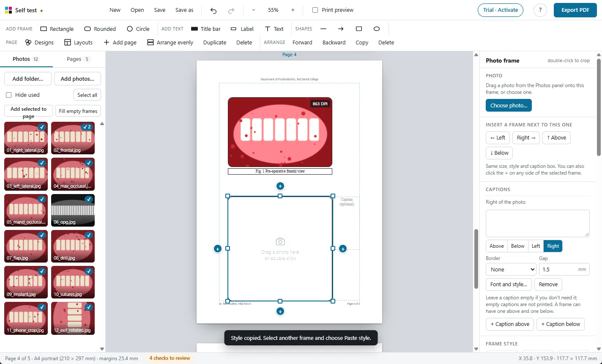602x364 pixels.
Task: Set caption position to Below
Action: tap(517, 246)
